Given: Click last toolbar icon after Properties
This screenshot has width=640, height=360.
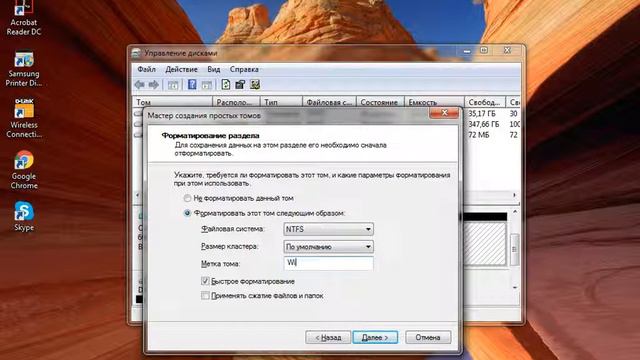Looking at the screenshot, I should (255, 84).
